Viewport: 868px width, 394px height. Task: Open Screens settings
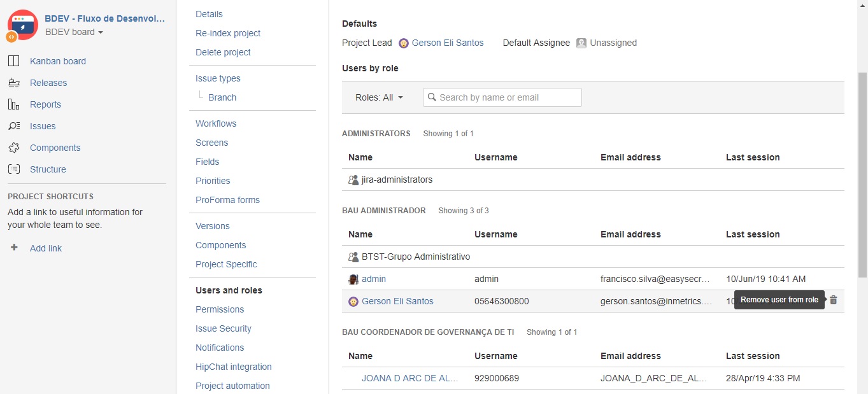(211, 143)
